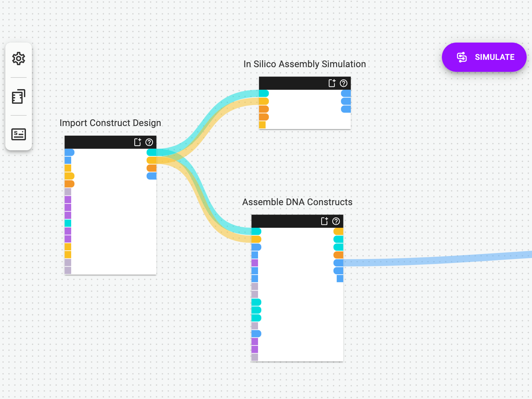Click the Simulate button
The width and height of the screenshot is (532, 399).
484,57
